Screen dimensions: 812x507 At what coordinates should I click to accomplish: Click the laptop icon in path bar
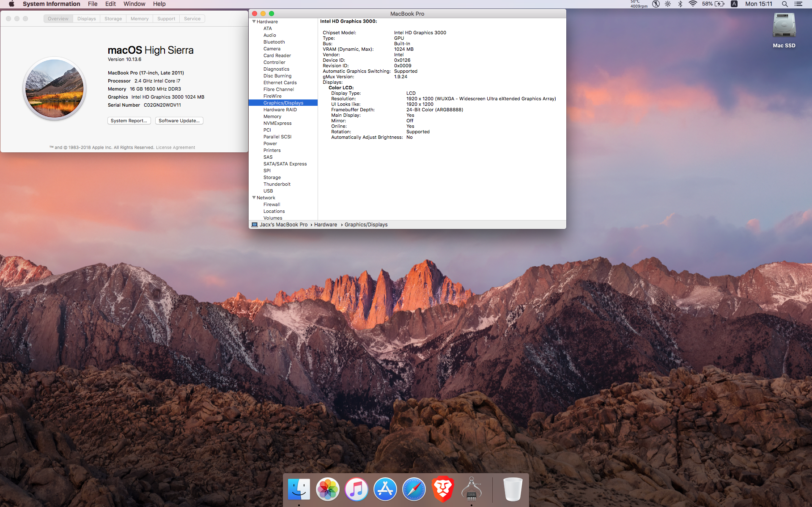point(255,225)
